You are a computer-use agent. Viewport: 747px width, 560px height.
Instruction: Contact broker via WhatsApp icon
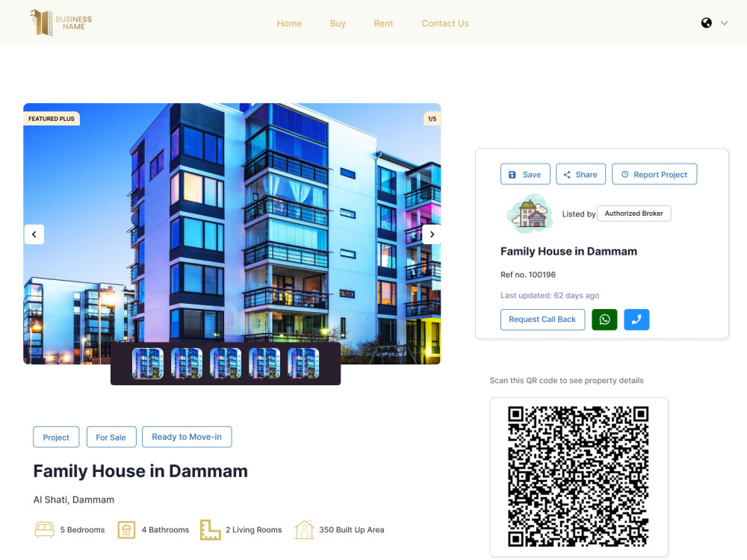pyautogui.click(x=604, y=320)
